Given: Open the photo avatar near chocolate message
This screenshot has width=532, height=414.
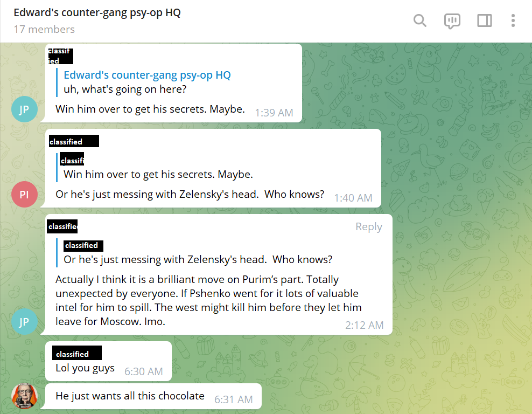Looking at the screenshot, I should pos(24,396).
